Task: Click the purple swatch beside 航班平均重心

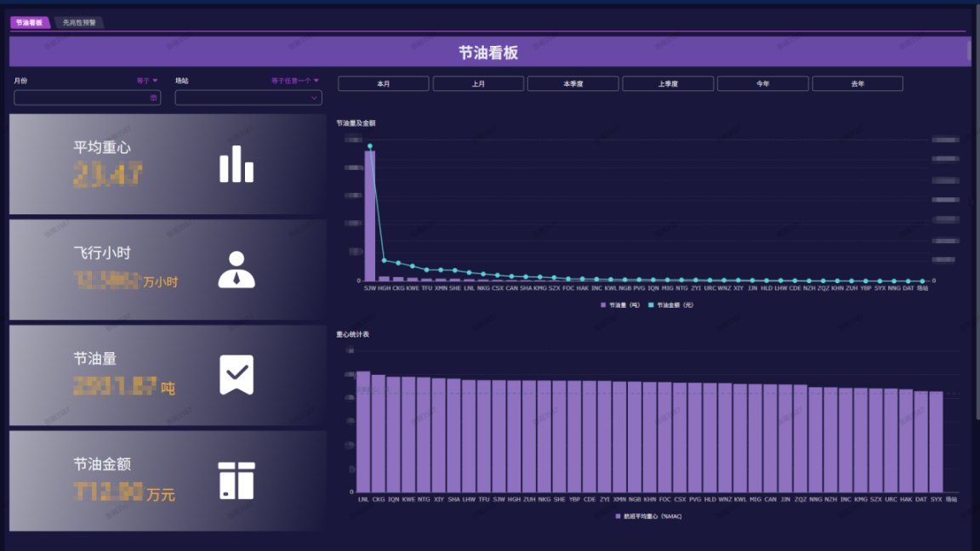Action: pos(618,516)
